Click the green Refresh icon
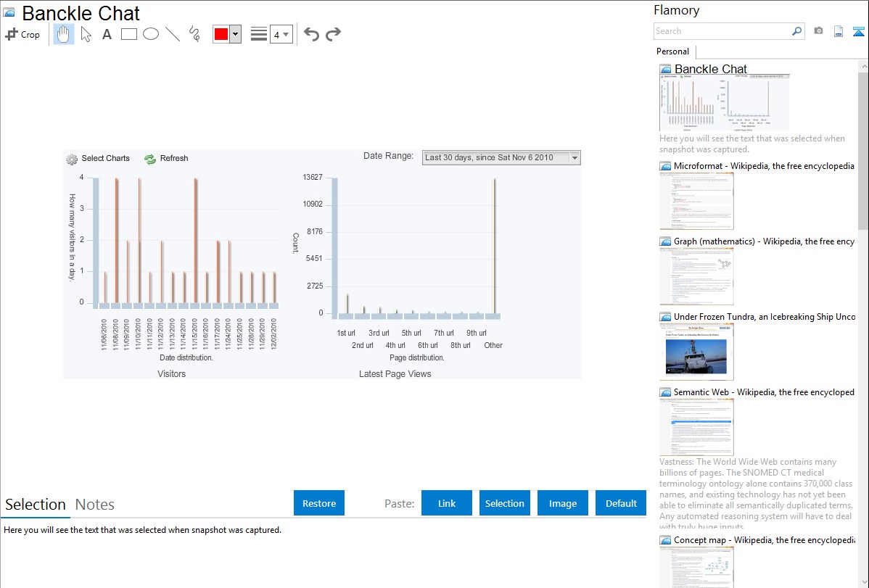The image size is (869, 588). point(150,159)
